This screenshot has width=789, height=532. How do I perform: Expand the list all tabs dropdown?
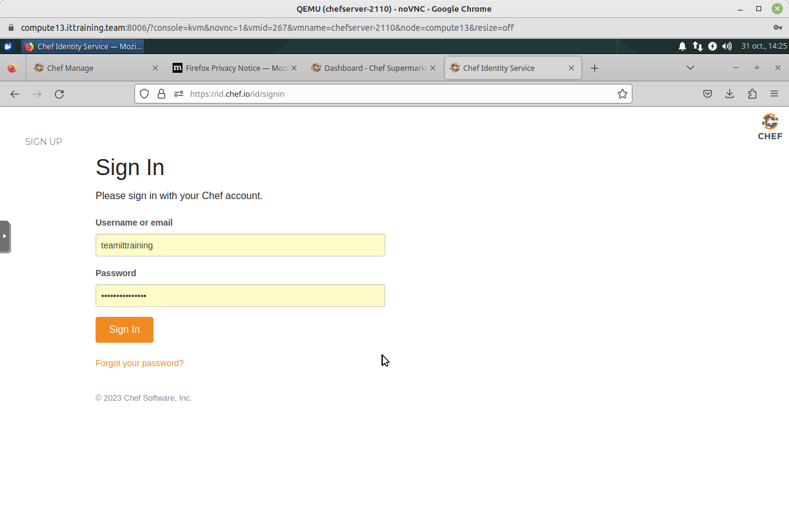pos(690,68)
